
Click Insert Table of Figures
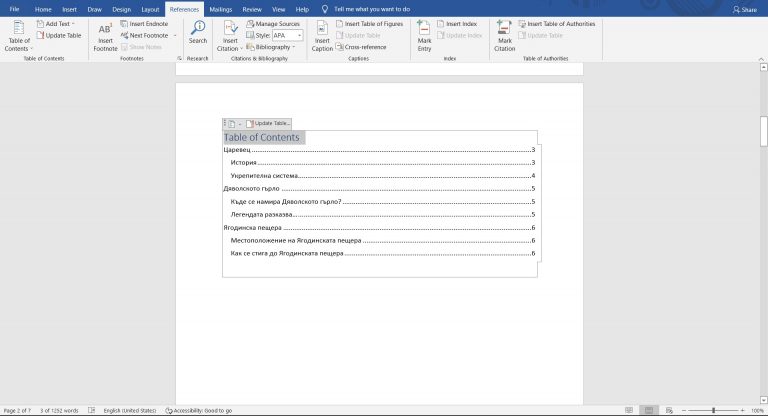tap(369, 24)
